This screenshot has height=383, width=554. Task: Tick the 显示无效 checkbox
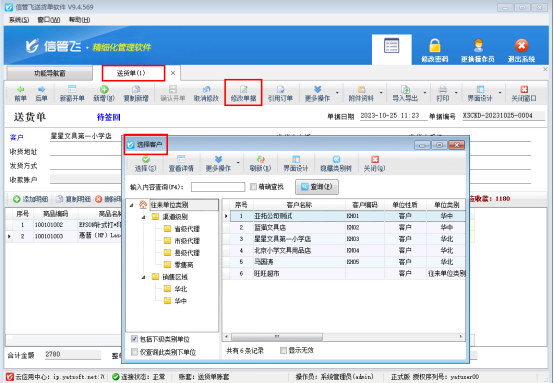[283, 350]
